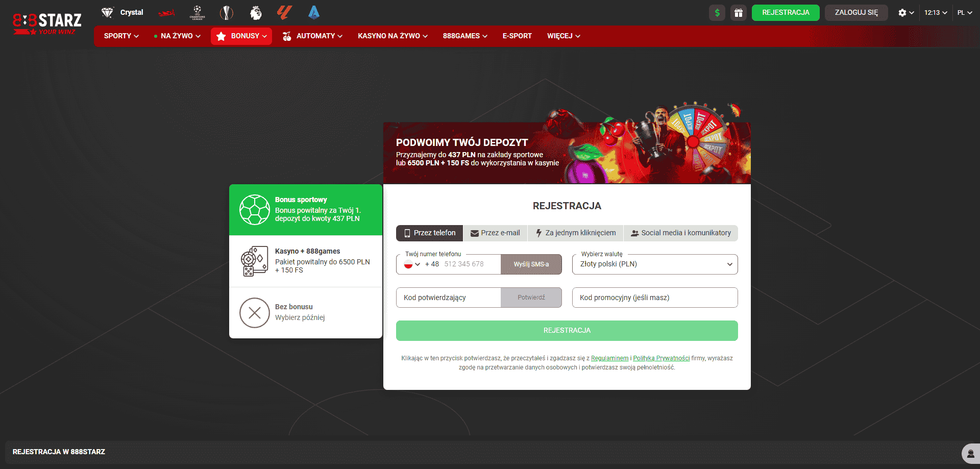980x469 pixels.
Task: Choose the Bez bonusu option
Action: point(305,312)
